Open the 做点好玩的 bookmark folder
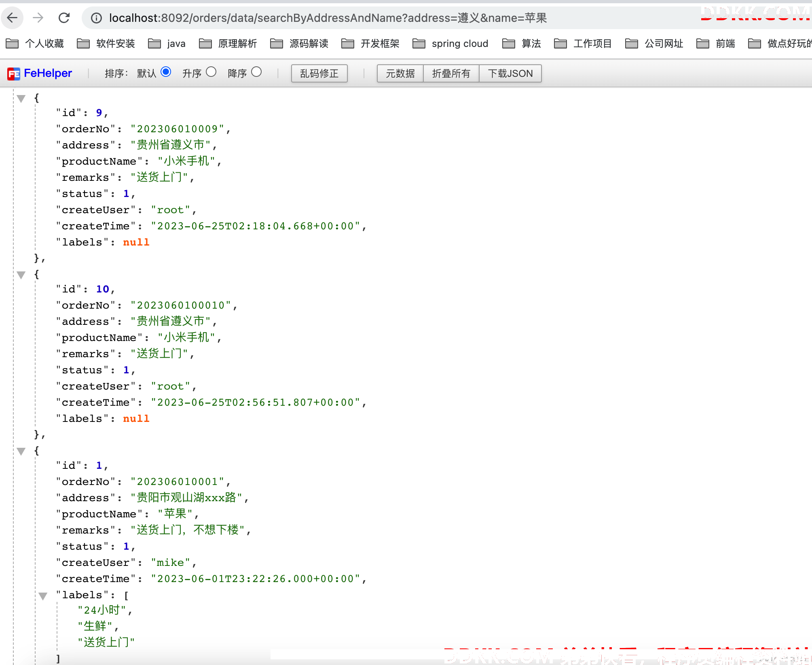812x665 pixels. 780,43
